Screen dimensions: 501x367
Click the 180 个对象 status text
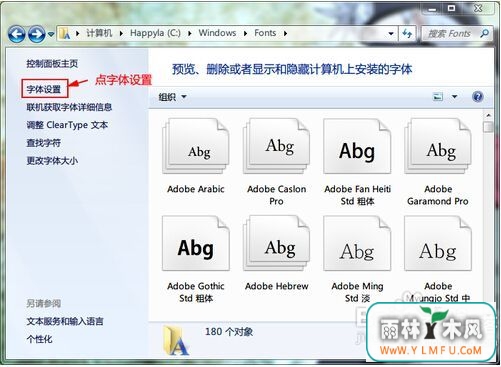click(x=229, y=332)
